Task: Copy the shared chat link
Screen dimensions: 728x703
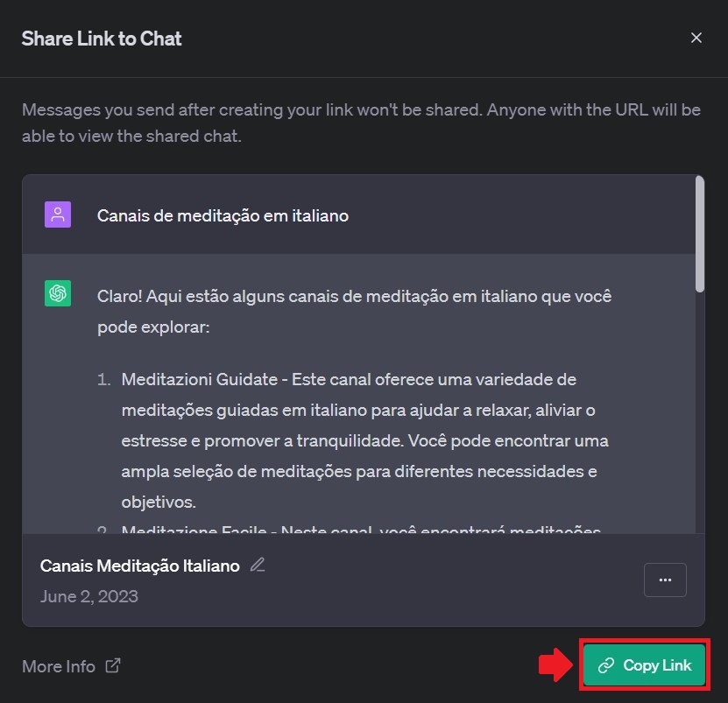Action: 644,665
